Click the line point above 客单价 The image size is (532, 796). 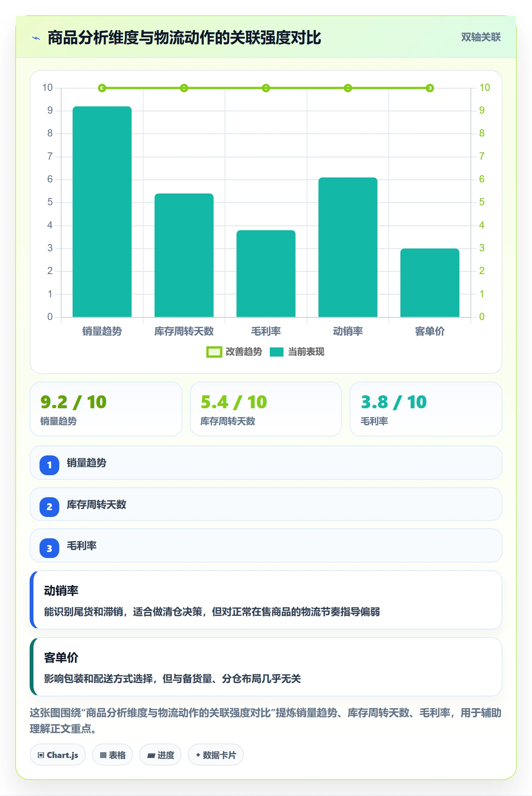point(430,88)
